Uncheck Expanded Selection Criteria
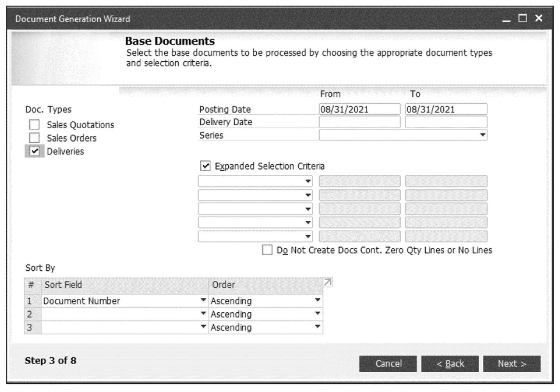 point(204,166)
